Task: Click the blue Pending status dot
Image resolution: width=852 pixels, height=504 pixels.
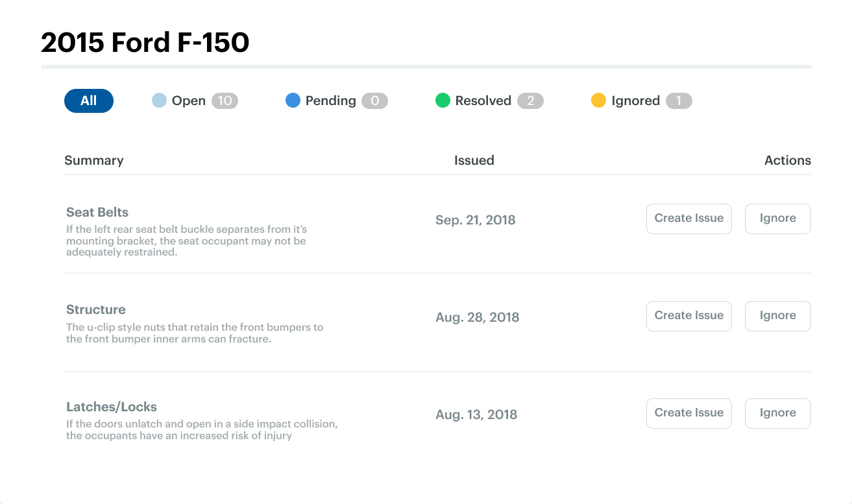Action: 293,101
